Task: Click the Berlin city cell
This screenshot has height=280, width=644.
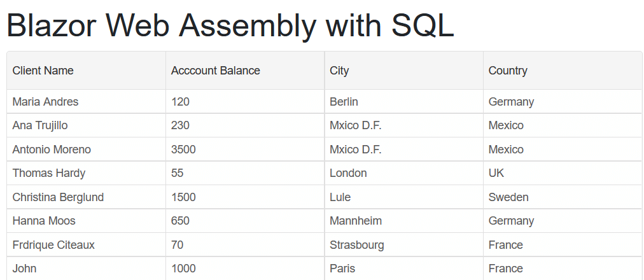Action: pos(344,101)
